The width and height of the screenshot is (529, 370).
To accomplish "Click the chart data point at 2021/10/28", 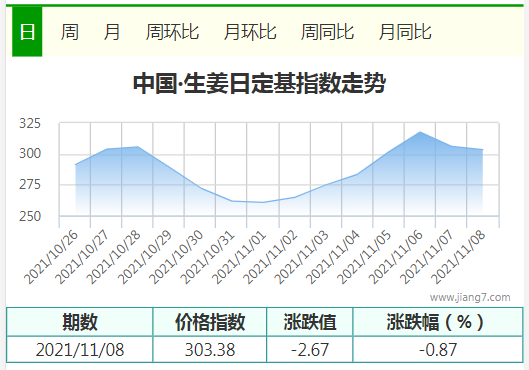I will (x=137, y=147).
